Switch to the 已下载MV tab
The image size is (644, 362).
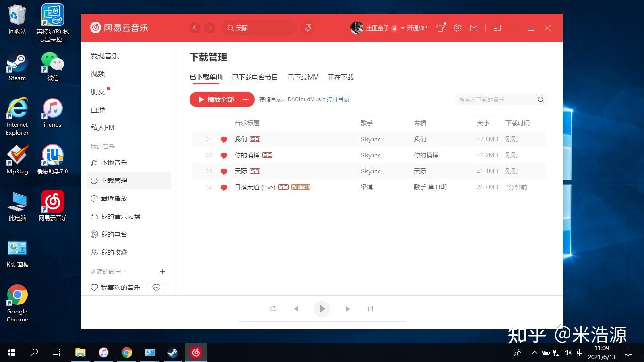click(303, 77)
